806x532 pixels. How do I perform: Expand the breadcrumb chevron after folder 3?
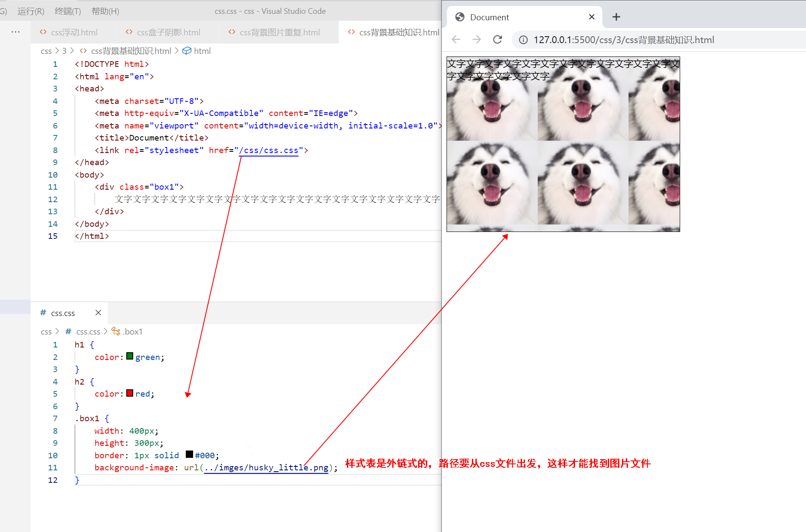click(x=72, y=51)
